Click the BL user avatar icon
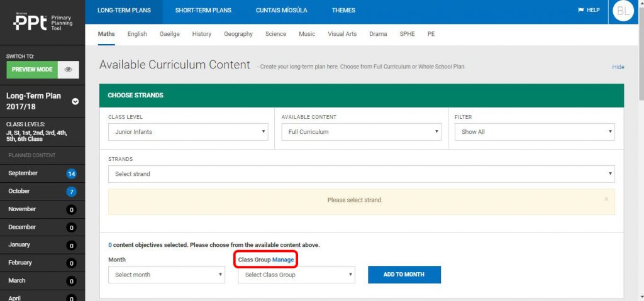 coord(623,11)
